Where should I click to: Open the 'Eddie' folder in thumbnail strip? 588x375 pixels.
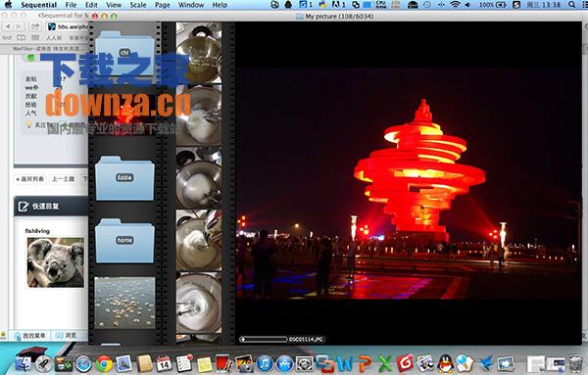click(x=124, y=178)
